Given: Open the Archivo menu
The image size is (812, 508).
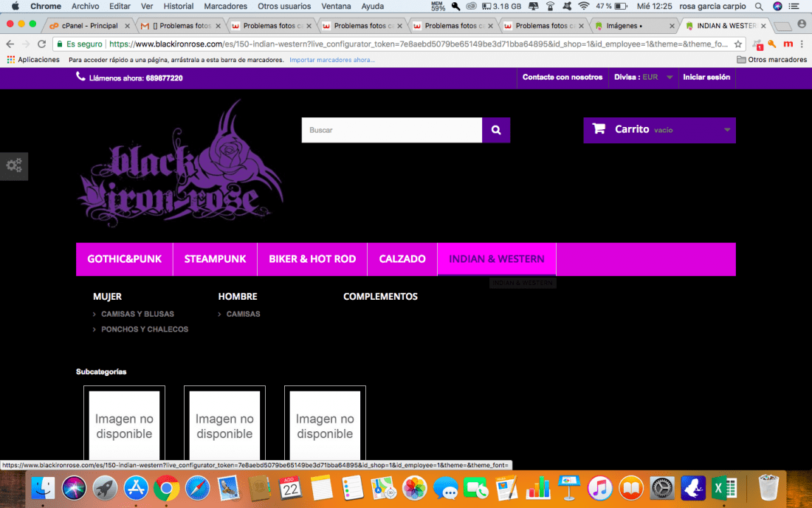Looking at the screenshot, I should (85, 6).
